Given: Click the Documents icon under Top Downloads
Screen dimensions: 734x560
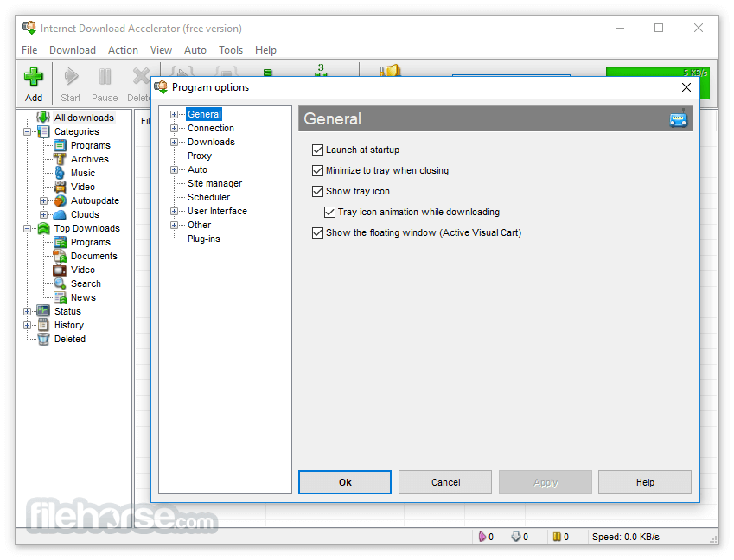Looking at the screenshot, I should click(x=60, y=256).
